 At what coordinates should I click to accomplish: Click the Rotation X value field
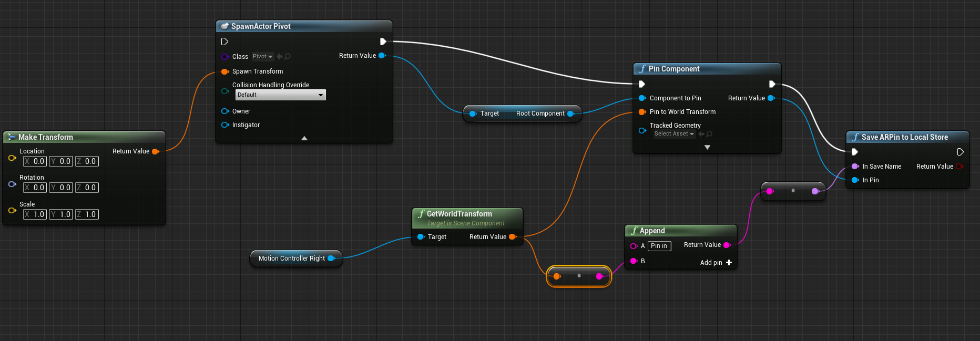pyautogui.click(x=35, y=188)
